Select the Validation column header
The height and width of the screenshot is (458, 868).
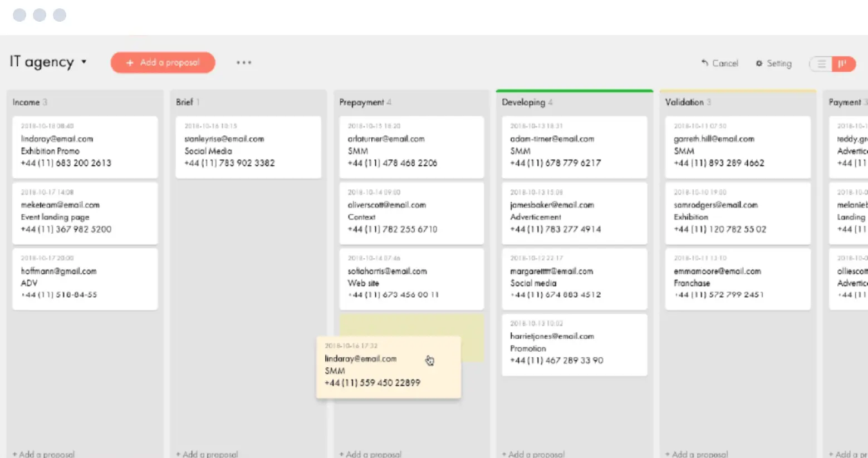click(684, 102)
